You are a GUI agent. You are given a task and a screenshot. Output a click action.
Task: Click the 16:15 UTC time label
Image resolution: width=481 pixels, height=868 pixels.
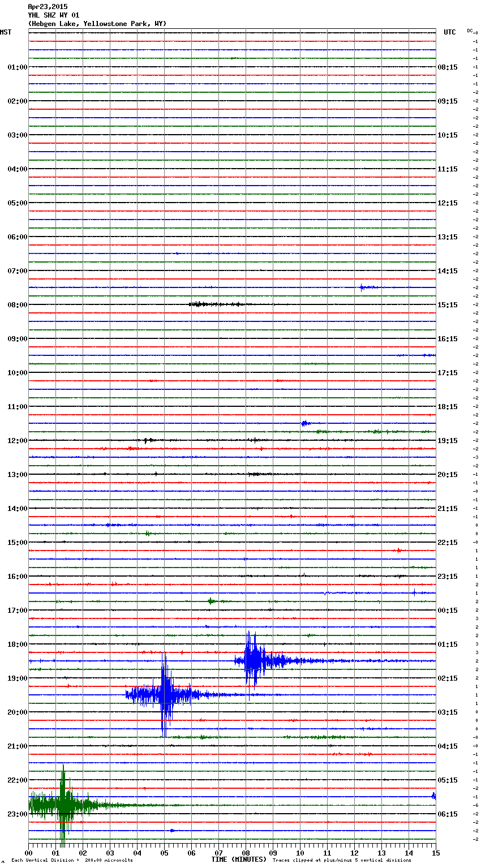[448, 338]
